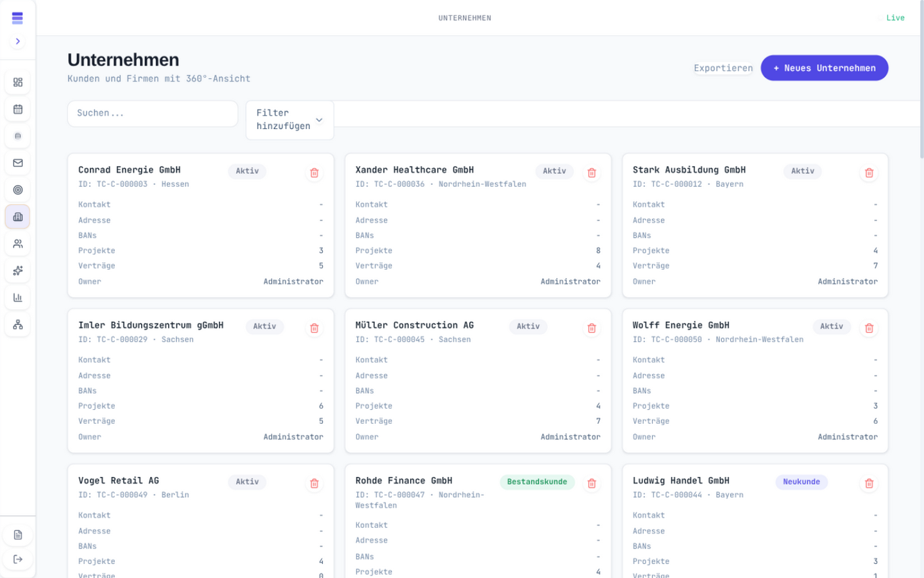Delete Rohde Finance GmbH with trash icon
This screenshot has width=924, height=578.
[x=592, y=484]
